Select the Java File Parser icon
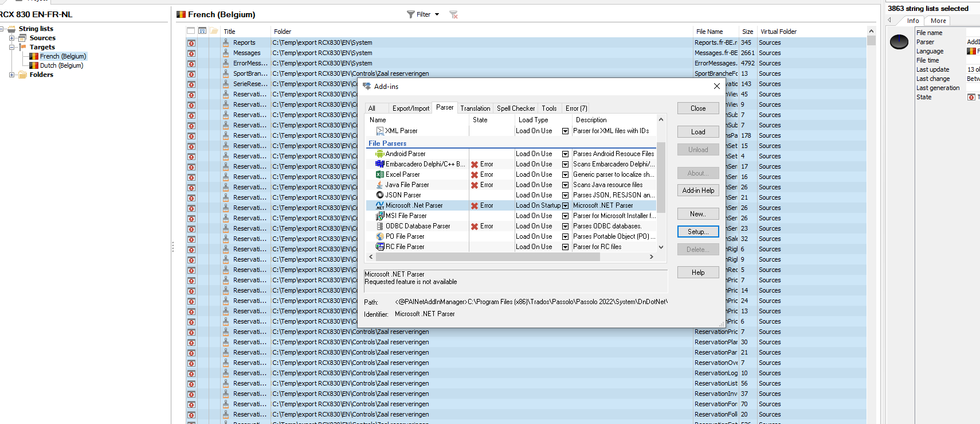980x424 pixels. (x=379, y=185)
